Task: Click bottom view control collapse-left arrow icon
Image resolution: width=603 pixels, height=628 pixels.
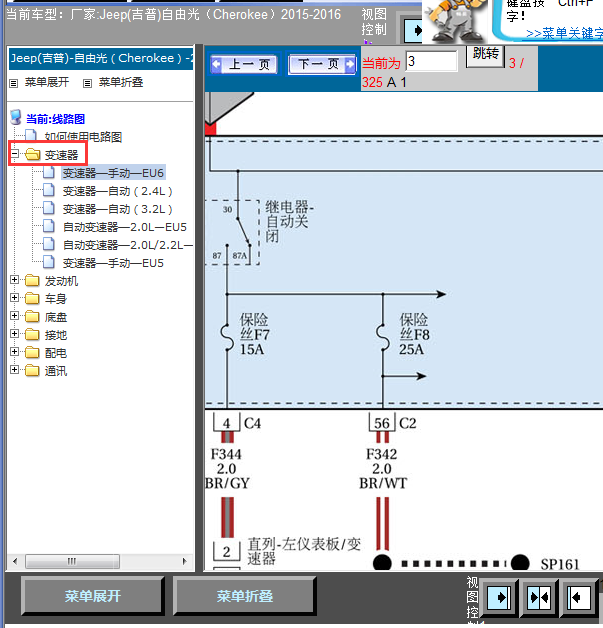Action: coord(579,598)
